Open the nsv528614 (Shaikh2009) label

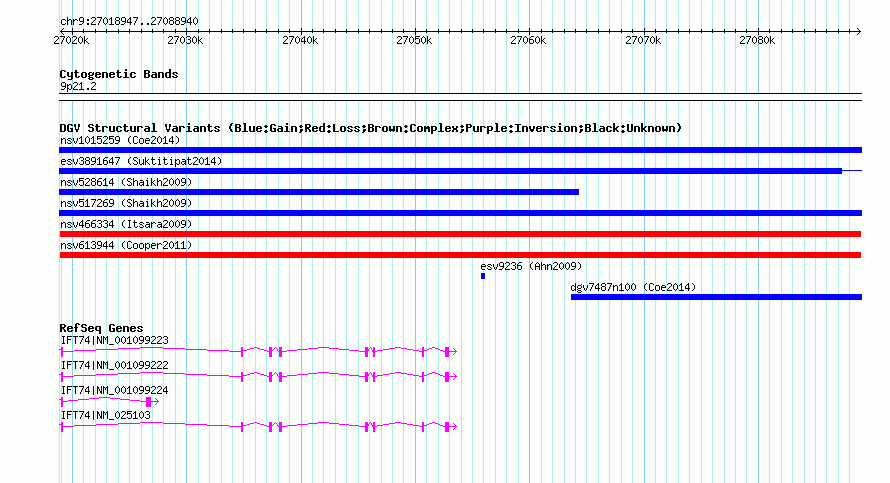coord(126,182)
